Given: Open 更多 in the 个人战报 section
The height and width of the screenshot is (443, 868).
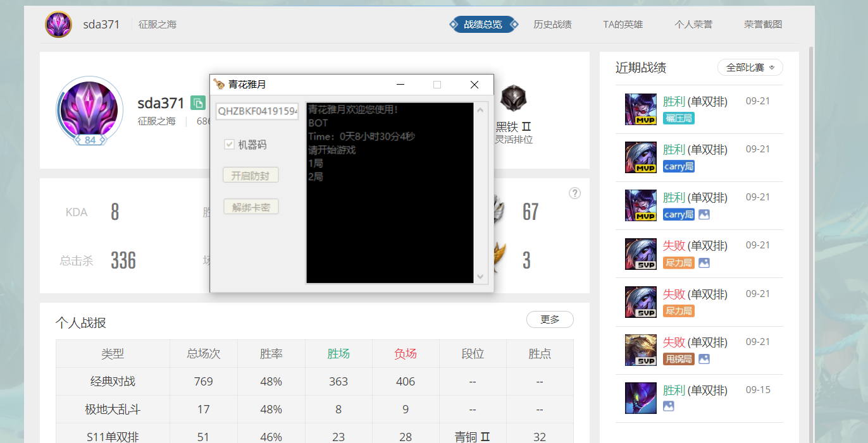Looking at the screenshot, I should pos(549,319).
